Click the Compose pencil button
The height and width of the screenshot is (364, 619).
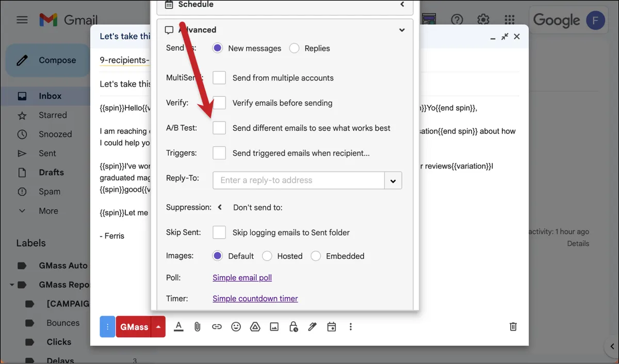(48, 60)
